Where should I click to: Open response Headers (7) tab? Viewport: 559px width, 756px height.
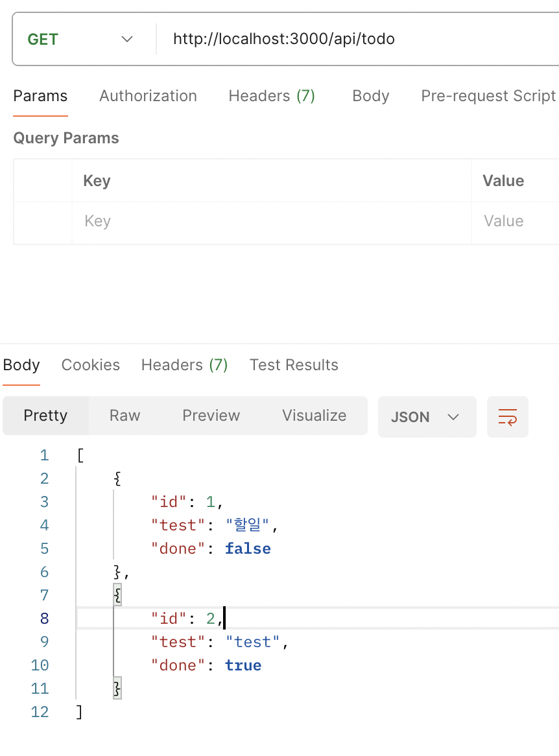point(184,365)
